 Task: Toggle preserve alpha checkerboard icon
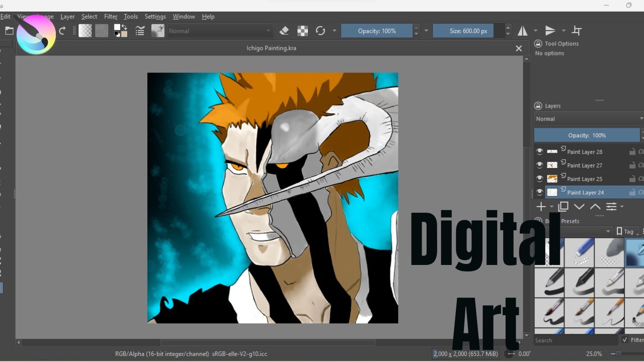coord(302,31)
